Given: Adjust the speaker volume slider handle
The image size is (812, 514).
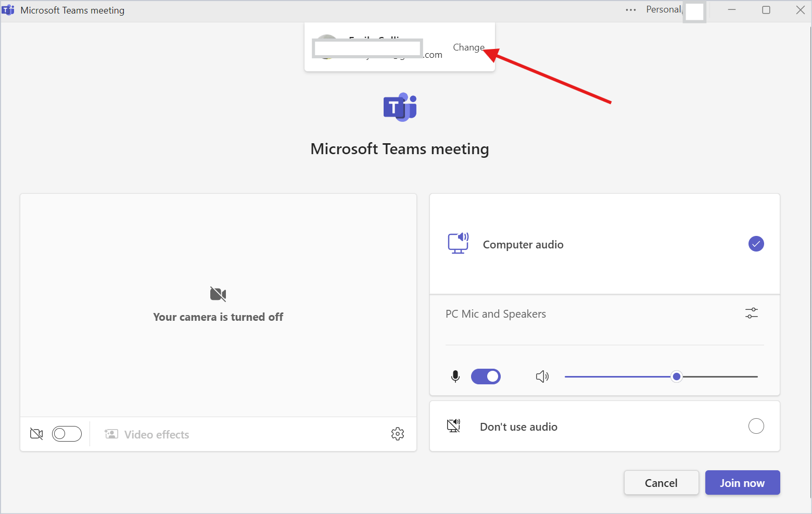Looking at the screenshot, I should coord(676,377).
